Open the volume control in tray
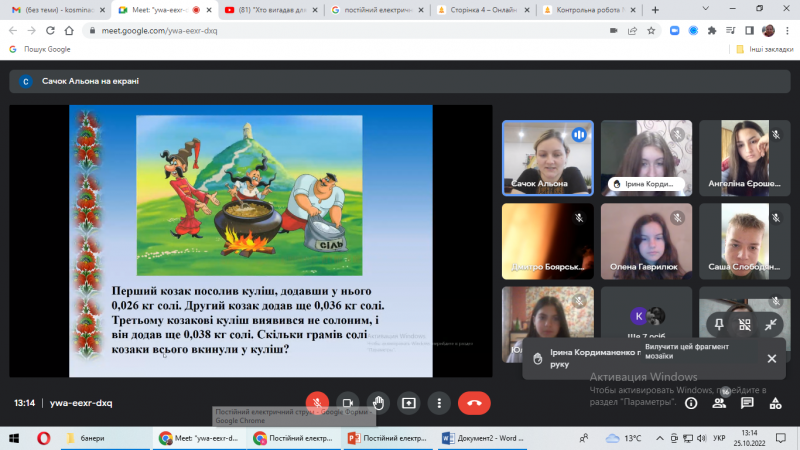This screenshot has width=800, height=450. 702,438
